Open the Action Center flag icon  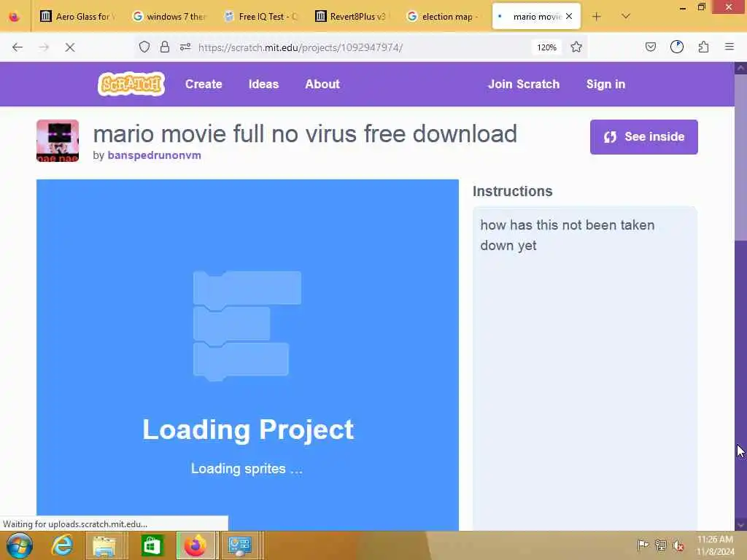643,545
